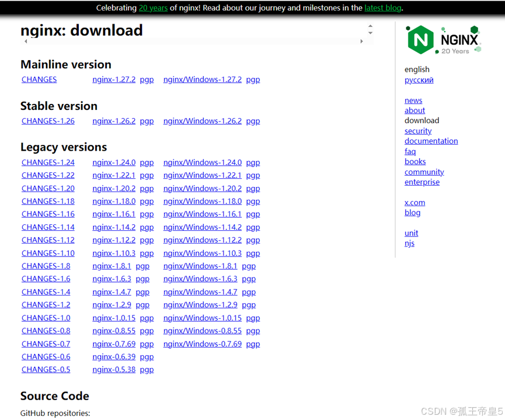505x420 pixels.
Task: Download nginx/Windows-1.26.2
Action: click(x=202, y=121)
